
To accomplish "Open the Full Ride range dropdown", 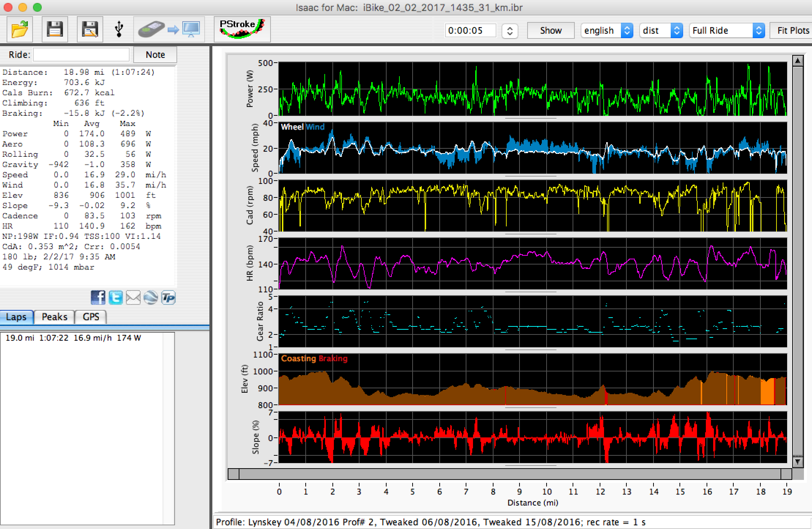I will point(726,30).
